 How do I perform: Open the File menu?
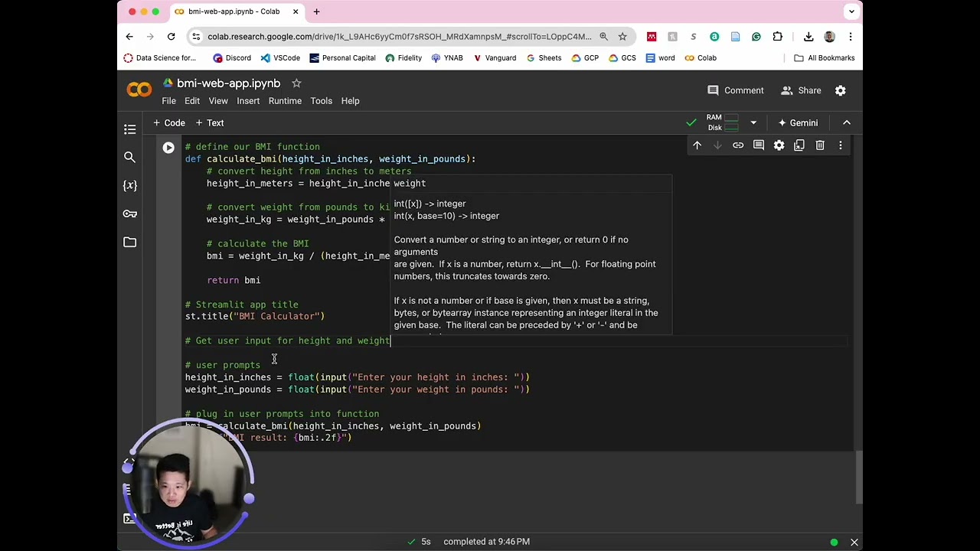pos(168,101)
